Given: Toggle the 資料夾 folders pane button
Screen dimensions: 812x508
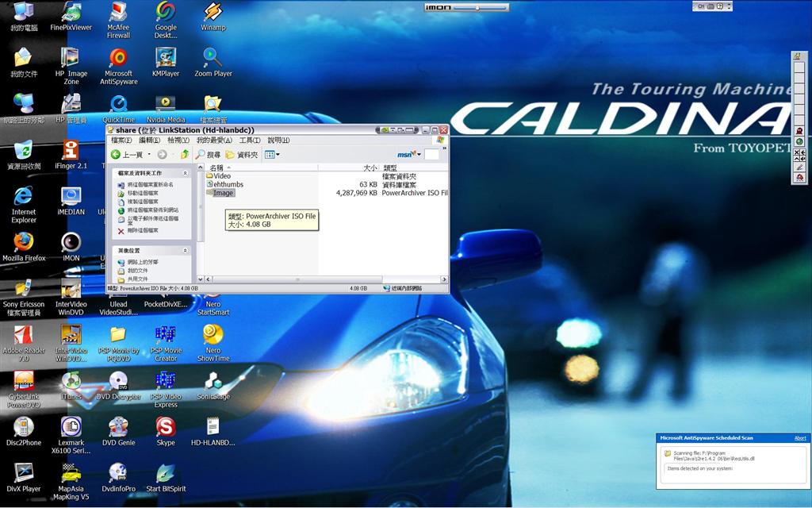Looking at the screenshot, I should 242,155.
